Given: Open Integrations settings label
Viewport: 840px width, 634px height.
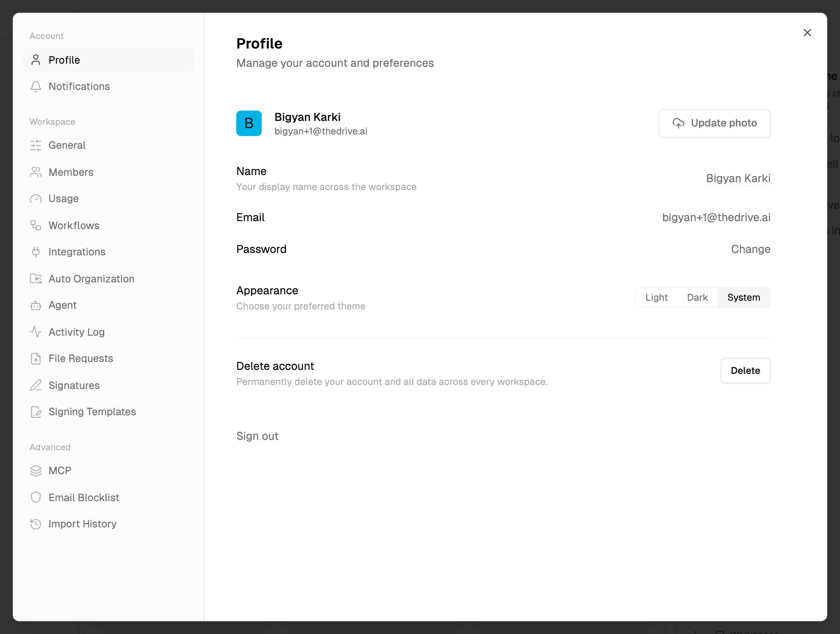Looking at the screenshot, I should pos(77,252).
